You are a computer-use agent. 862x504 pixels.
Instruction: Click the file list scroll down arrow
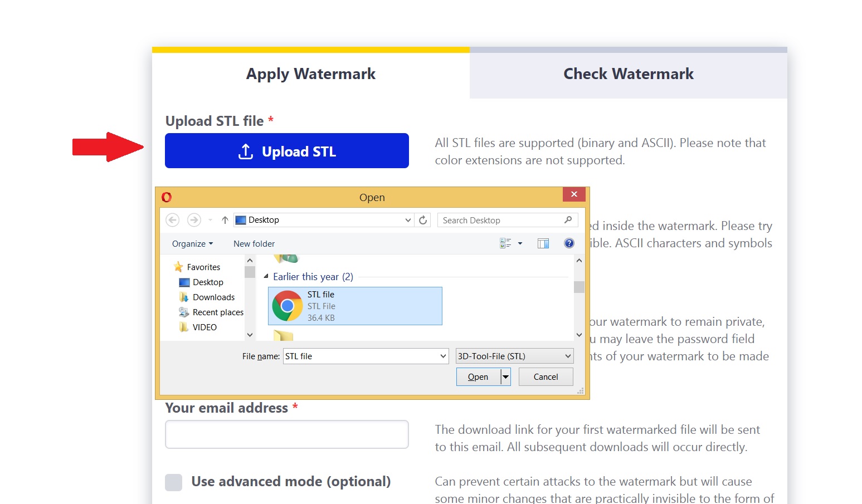(x=579, y=335)
